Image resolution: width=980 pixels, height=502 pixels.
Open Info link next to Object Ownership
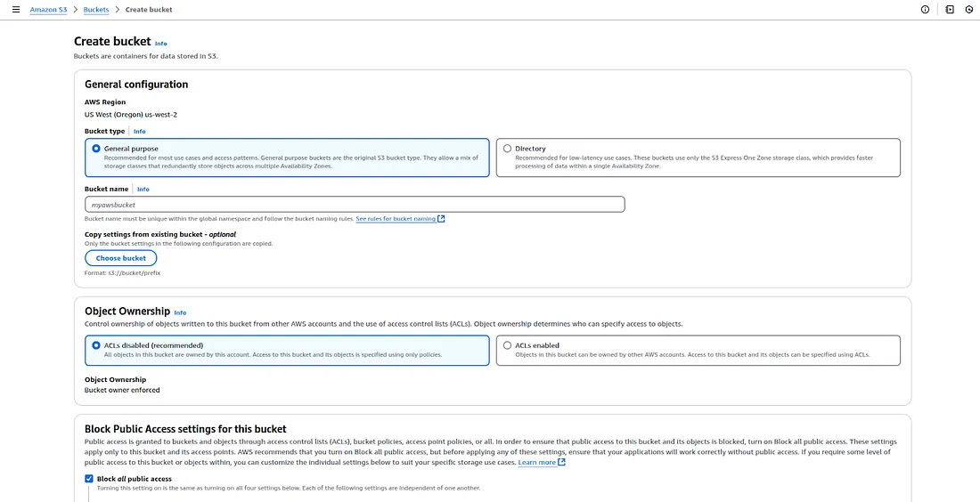click(x=180, y=312)
